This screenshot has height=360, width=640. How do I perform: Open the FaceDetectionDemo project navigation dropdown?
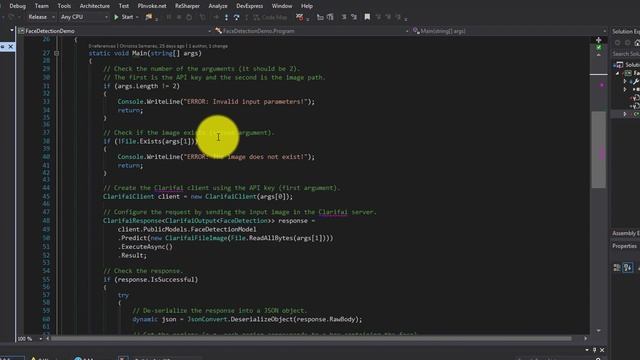(114, 31)
